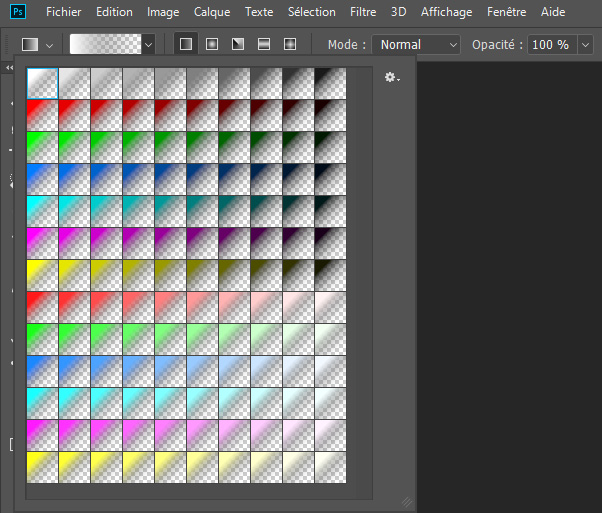Click the Opacité 100 % value field
Viewport: 602px width, 513px height.
[550, 45]
